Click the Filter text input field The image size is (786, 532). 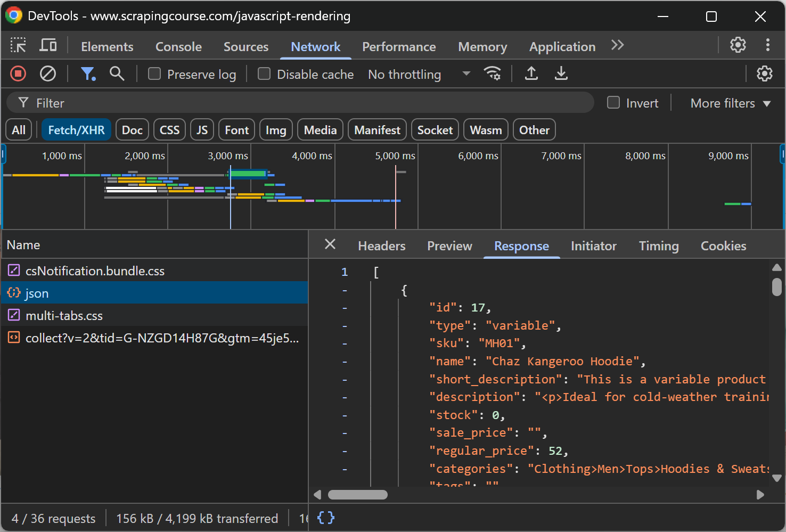pos(309,103)
